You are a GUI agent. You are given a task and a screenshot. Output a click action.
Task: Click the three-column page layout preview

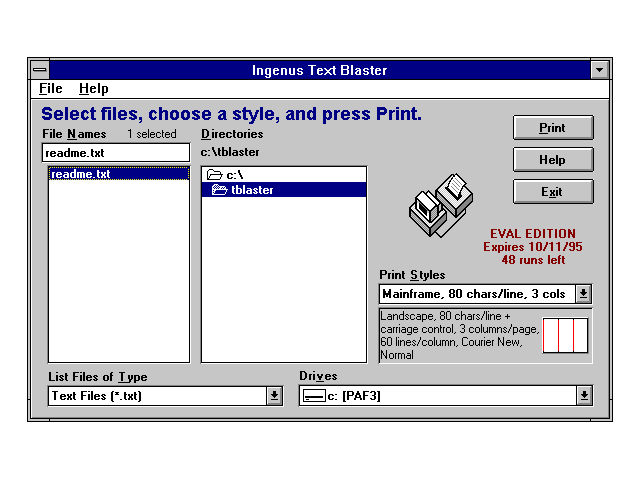(x=565, y=336)
